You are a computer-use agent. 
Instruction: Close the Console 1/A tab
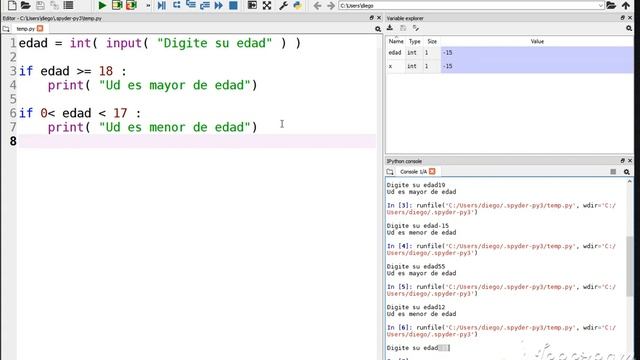(432, 171)
